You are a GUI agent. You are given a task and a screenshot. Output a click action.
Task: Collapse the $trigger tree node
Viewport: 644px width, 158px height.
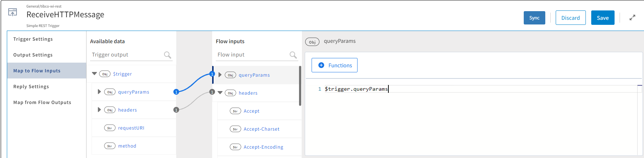click(x=94, y=74)
